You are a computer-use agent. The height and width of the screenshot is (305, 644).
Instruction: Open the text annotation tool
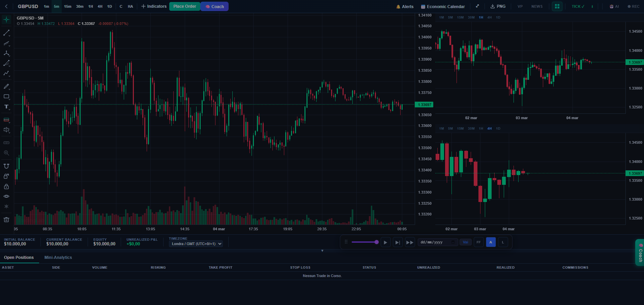coord(6,107)
